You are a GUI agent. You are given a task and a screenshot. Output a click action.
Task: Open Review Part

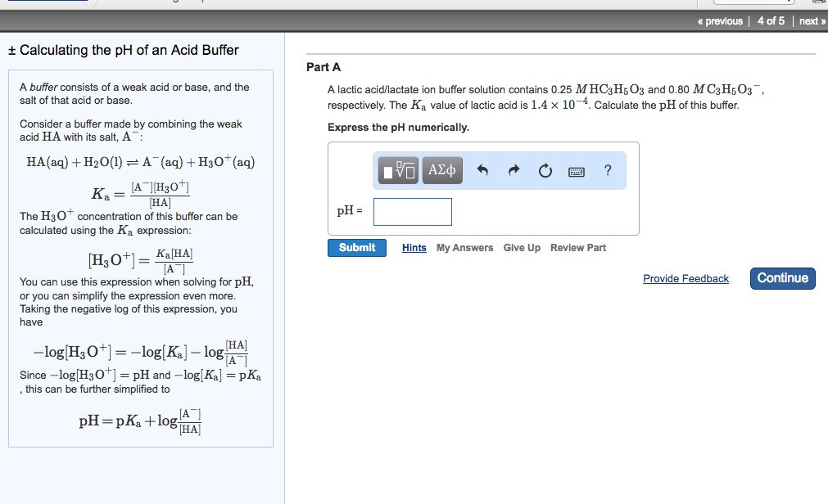pyautogui.click(x=577, y=247)
